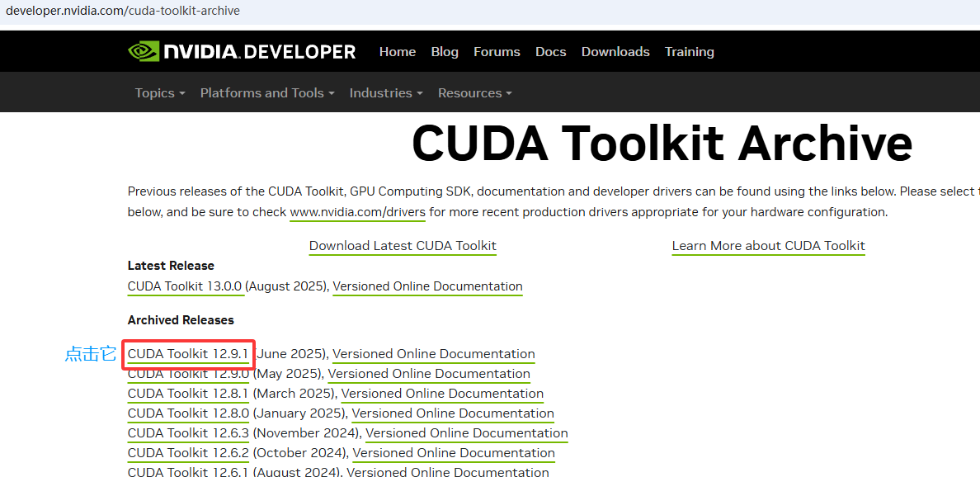This screenshot has height=477, width=980.
Task: Open the Home nav link
Action: 398,52
